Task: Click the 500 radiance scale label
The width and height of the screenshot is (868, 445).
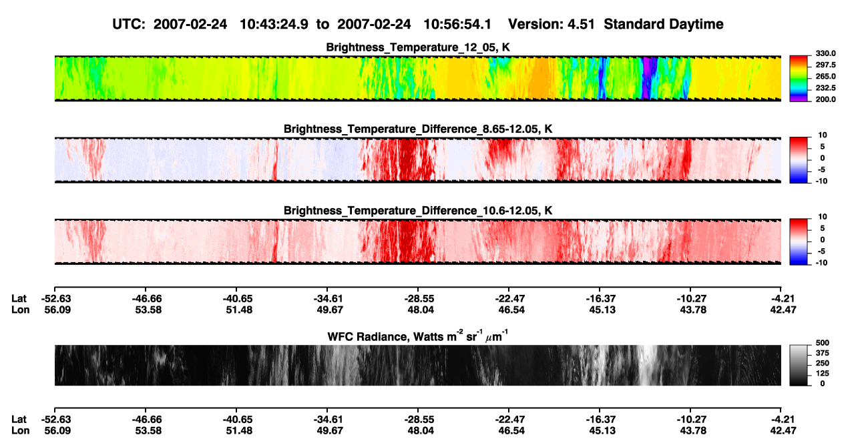Action: (822, 342)
